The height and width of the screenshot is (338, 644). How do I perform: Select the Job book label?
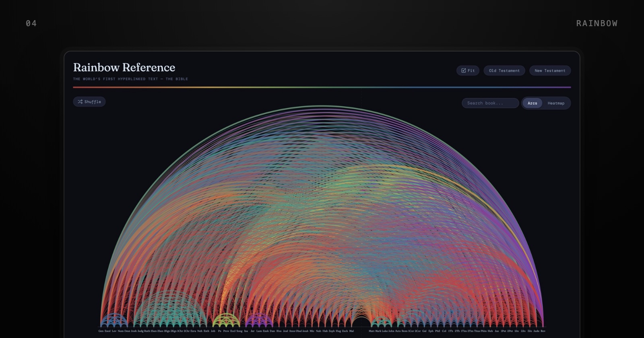click(x=213, y=331)
